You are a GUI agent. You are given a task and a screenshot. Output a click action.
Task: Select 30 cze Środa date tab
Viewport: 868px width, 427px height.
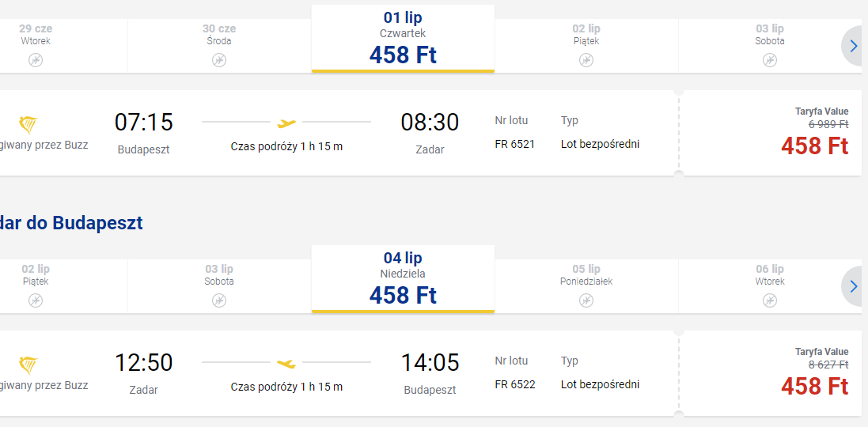coord(219,46)
